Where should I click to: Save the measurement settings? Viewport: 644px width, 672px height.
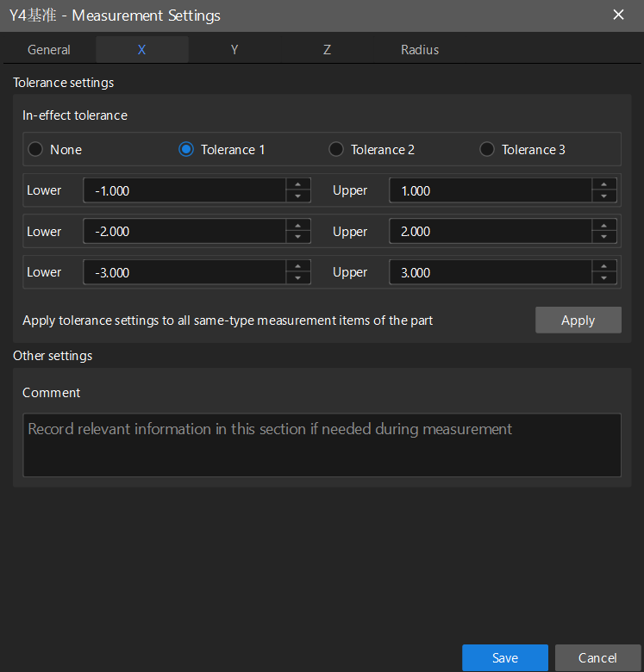click(504, 657)
